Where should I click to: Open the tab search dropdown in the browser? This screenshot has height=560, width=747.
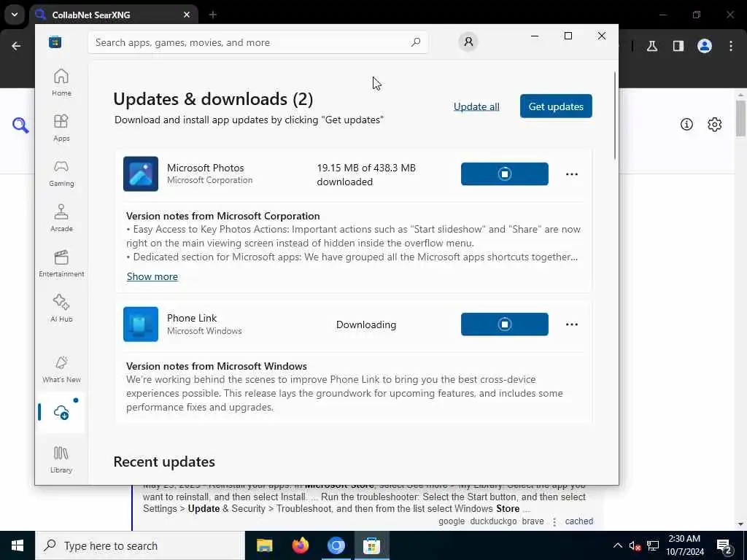(x=15, y=15)
